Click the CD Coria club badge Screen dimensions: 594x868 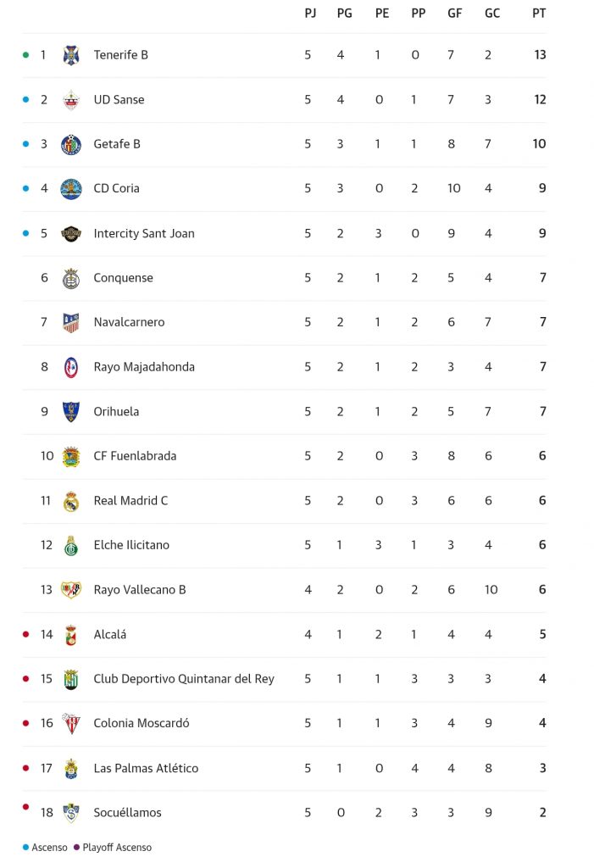click(71, 189)
